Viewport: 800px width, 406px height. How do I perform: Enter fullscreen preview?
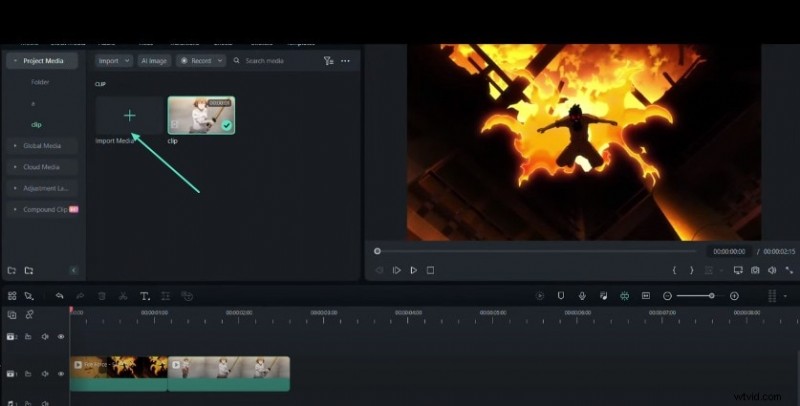789,270
